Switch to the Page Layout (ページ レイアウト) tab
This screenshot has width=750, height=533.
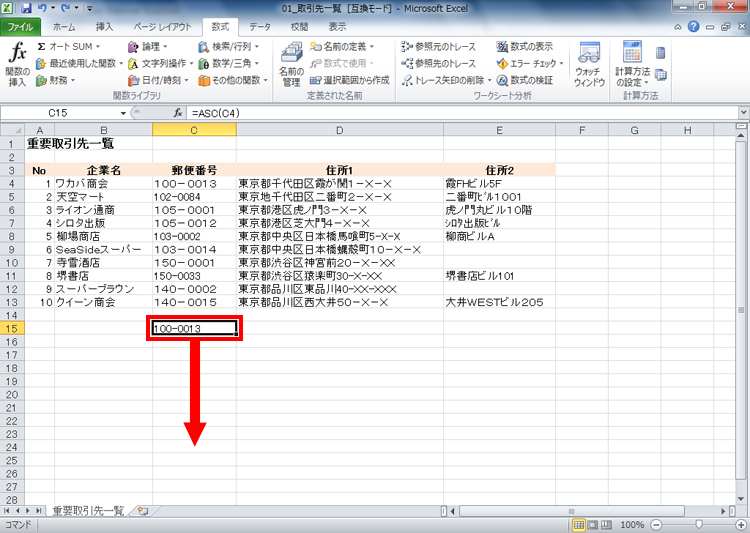coord(162,27)
